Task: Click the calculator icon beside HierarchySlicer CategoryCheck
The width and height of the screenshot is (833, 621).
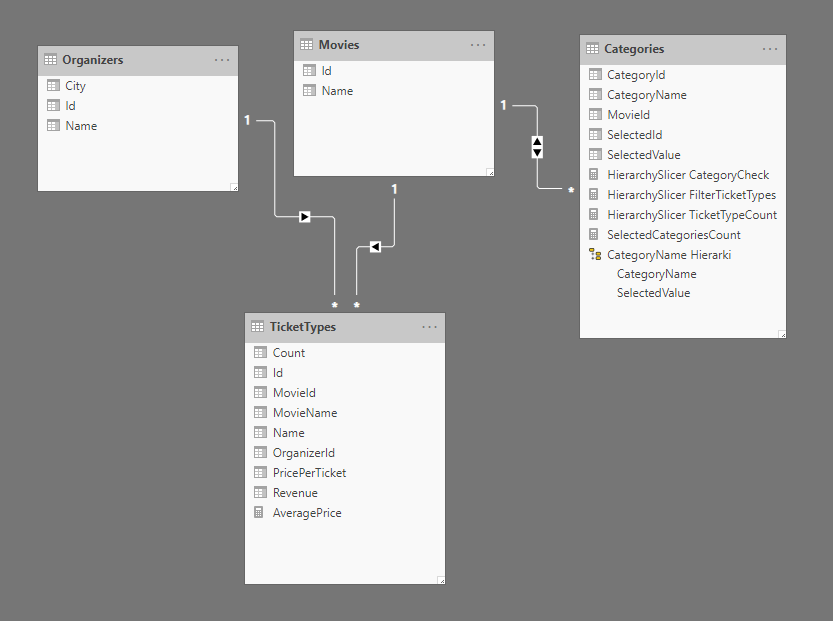Action: click(594, 174)
